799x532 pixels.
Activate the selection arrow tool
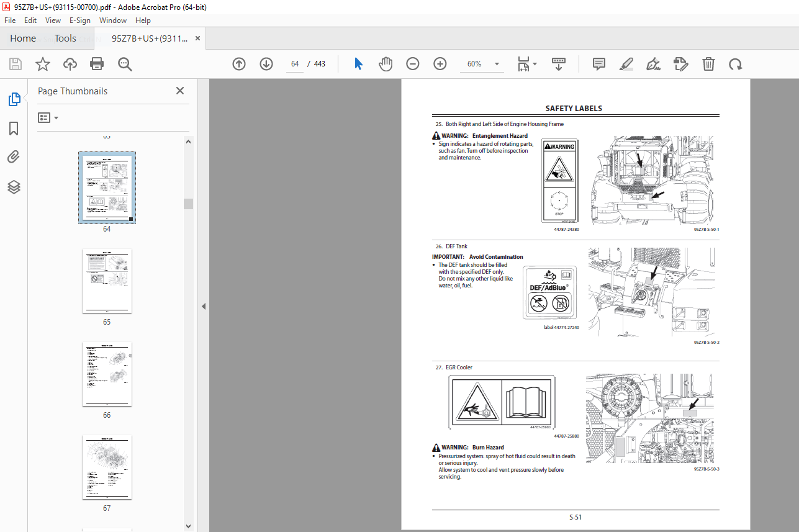pyautogui.click(x=358, y=64)
